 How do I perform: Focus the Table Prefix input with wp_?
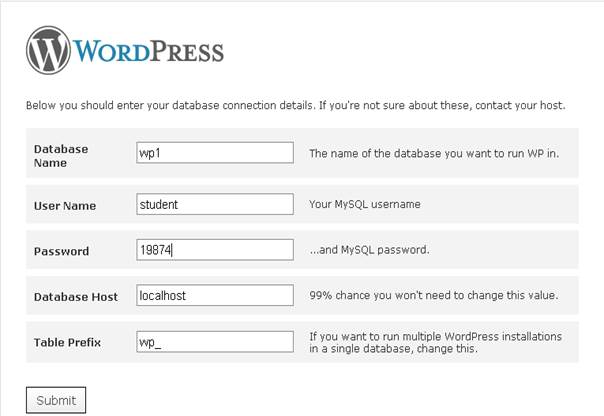tap(215, 342)
